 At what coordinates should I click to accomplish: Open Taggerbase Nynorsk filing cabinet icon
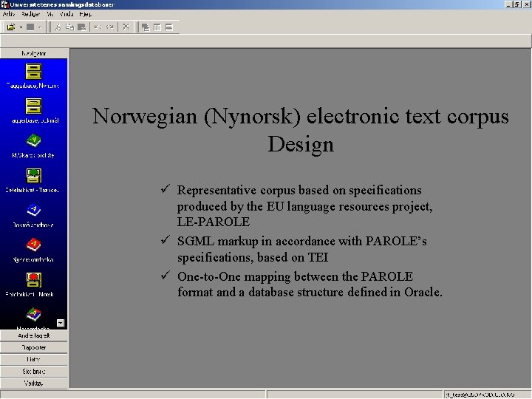pyautogui.click(x=33, y=72)
